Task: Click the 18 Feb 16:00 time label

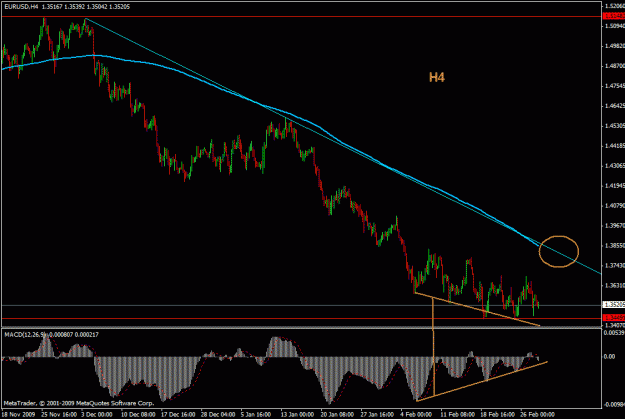Action: pos(497,414)
